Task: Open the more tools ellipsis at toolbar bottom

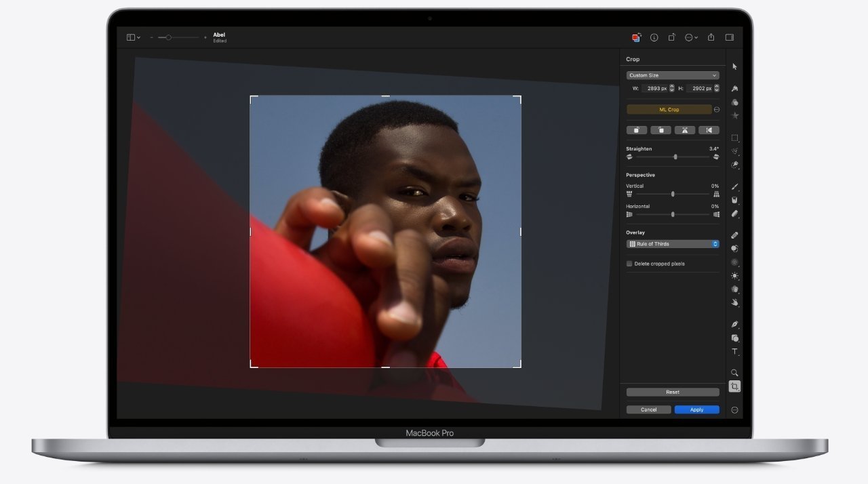Action: 734,410
